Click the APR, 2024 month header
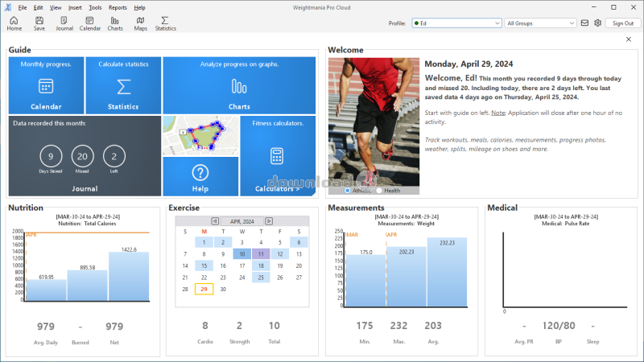The height and width of the screenshot is (362, 644). pos(242,222)
